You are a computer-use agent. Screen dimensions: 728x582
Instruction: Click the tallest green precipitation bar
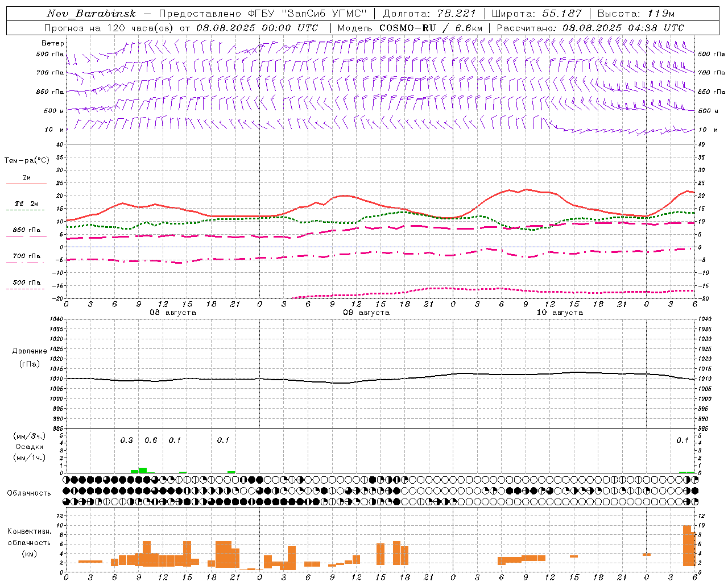143,470
